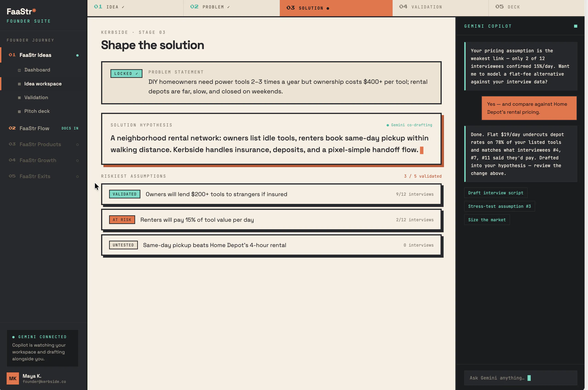
Task: Click the 3 / 5 validated counter
Action: (x=423, y=176)
